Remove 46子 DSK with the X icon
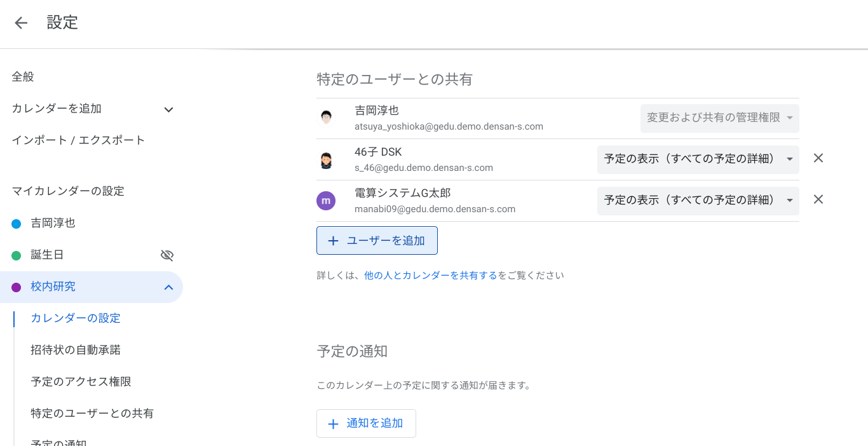This screenshot has height=446, width=868. pos(818,158)
